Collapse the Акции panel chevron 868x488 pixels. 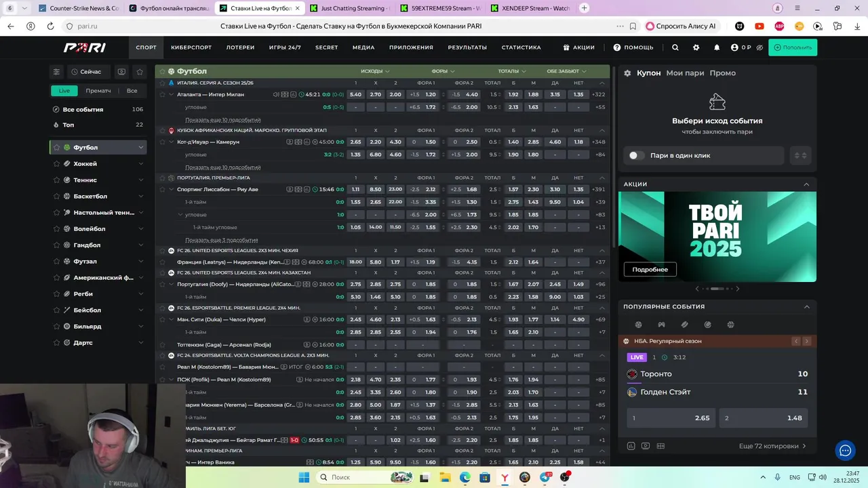pos(806,184)
